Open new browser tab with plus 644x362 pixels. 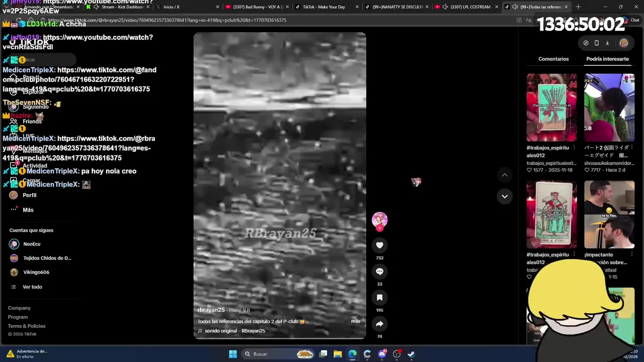point(578,7)
